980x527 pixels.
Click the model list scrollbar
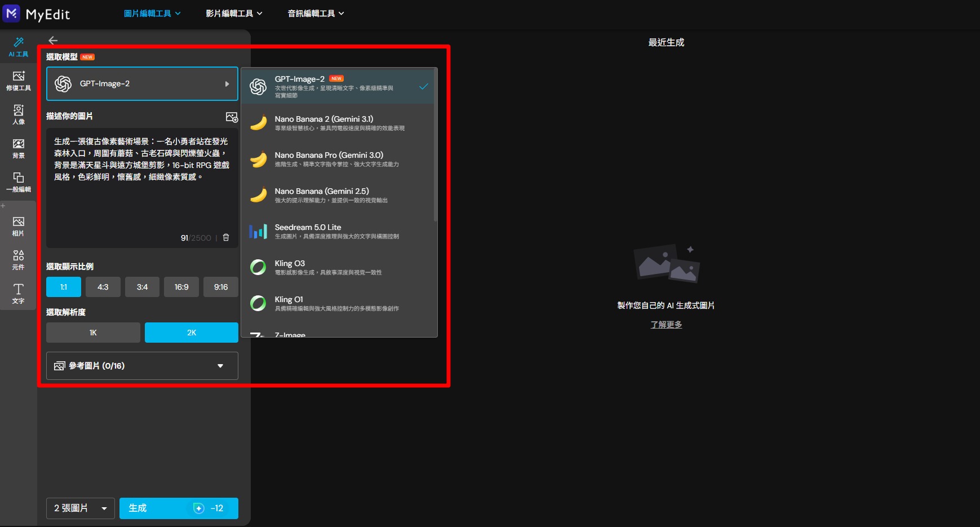(x=436, y=145)
